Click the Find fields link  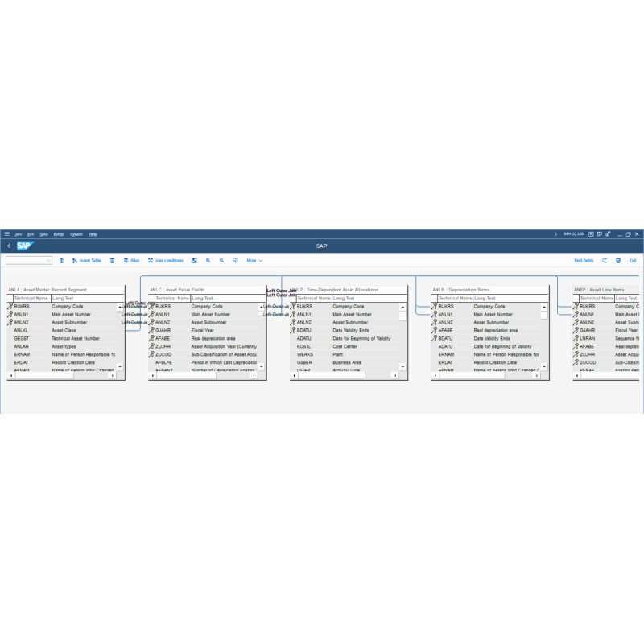point(583,260)
